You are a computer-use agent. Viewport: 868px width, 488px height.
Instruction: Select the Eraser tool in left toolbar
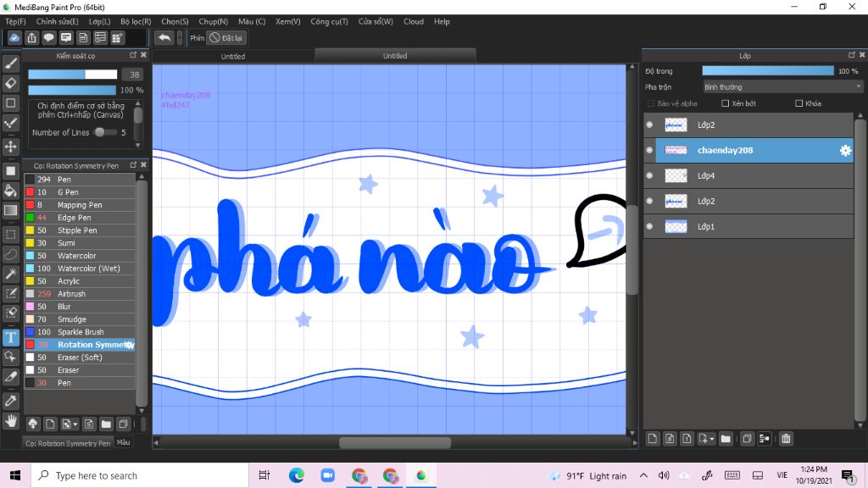[x=10, y=84]
